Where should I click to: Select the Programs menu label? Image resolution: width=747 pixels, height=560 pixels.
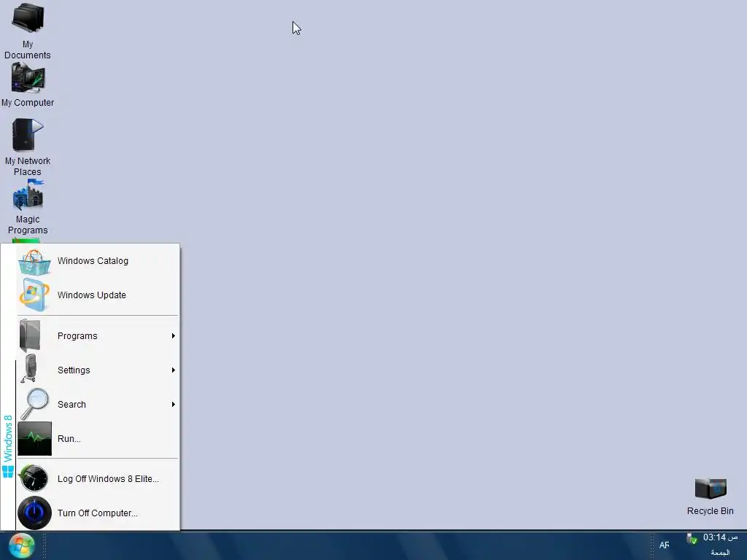click(77, 336)
